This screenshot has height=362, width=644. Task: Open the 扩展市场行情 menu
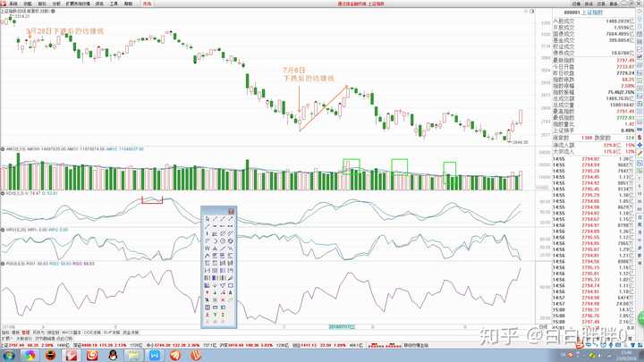(x=78, y=4)
